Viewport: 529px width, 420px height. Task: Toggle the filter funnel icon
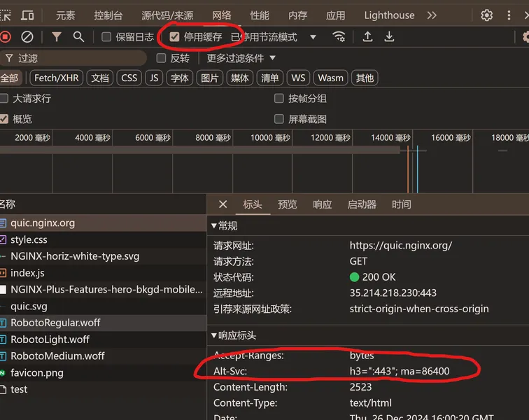point(57,36)
